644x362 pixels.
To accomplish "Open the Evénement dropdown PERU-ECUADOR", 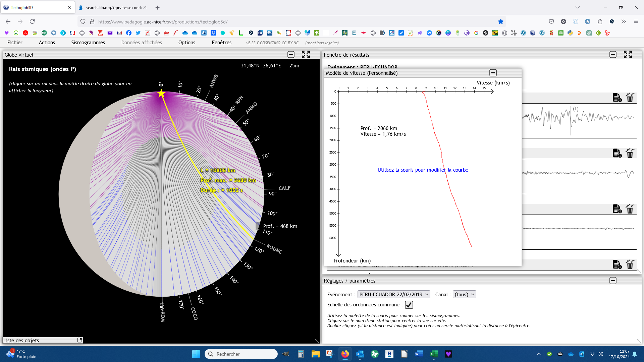I will [393, 294].
